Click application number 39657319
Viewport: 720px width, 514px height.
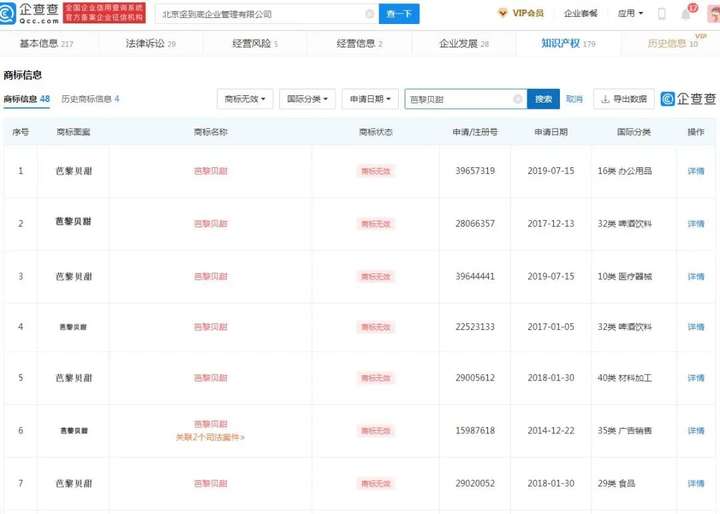tap(475, 171)
